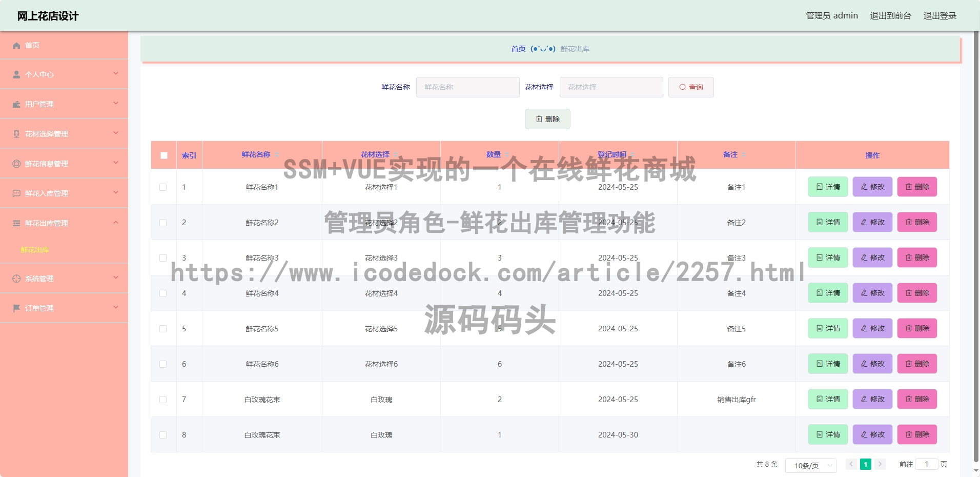Screen dimensions: 980x477
Task: Click 管理员 admin in the header
Action: pyautogui.click(x=832, y=16)
